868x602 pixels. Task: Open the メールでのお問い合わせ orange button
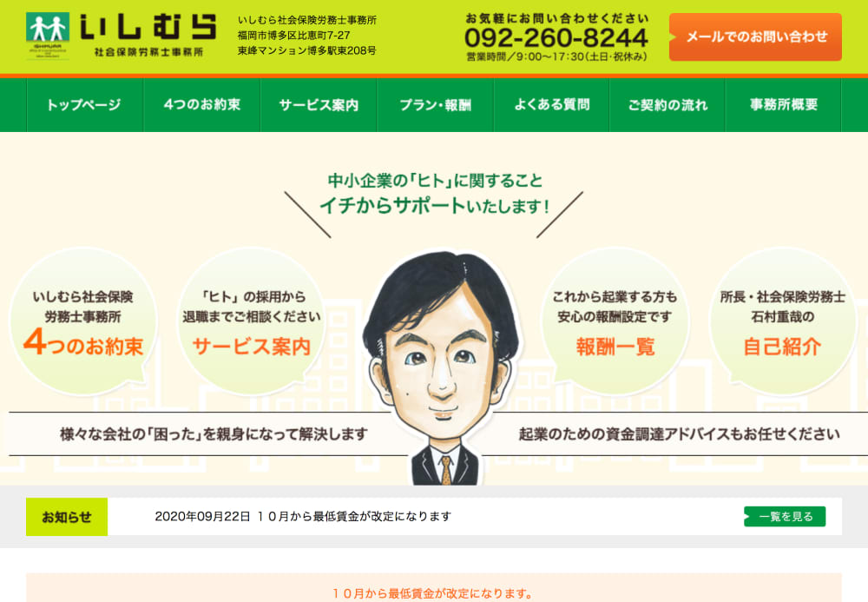click(x=755, y=37)
